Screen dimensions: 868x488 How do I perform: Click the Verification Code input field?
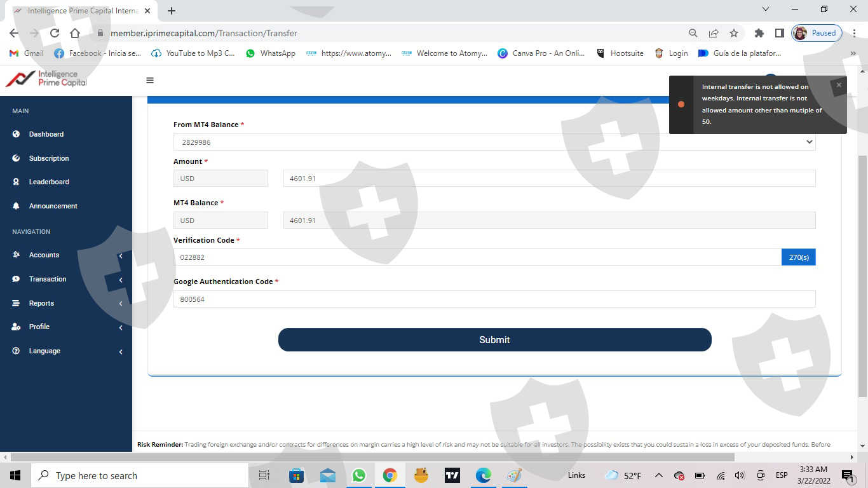point(477,257)
